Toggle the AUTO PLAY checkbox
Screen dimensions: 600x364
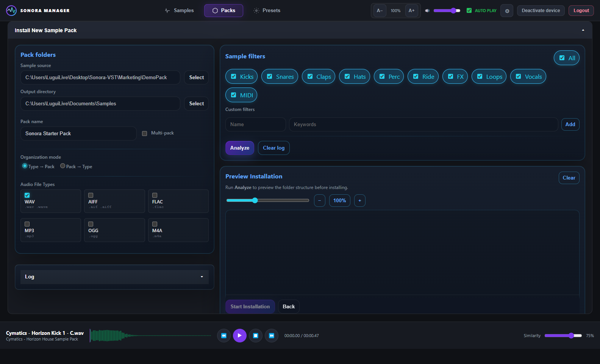pyautogui.click(x=469, y=11)
